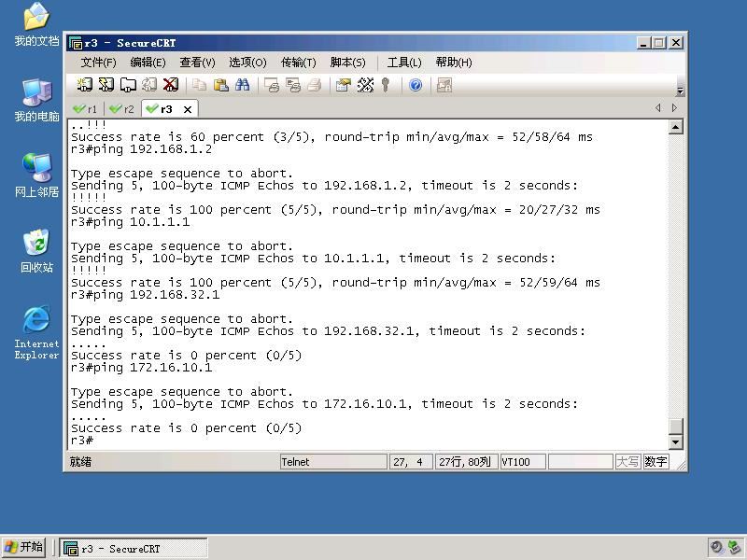The image size is (747, 560).
Task: Select the Internet Explorer desktop icon
Action: coord(36,332)
